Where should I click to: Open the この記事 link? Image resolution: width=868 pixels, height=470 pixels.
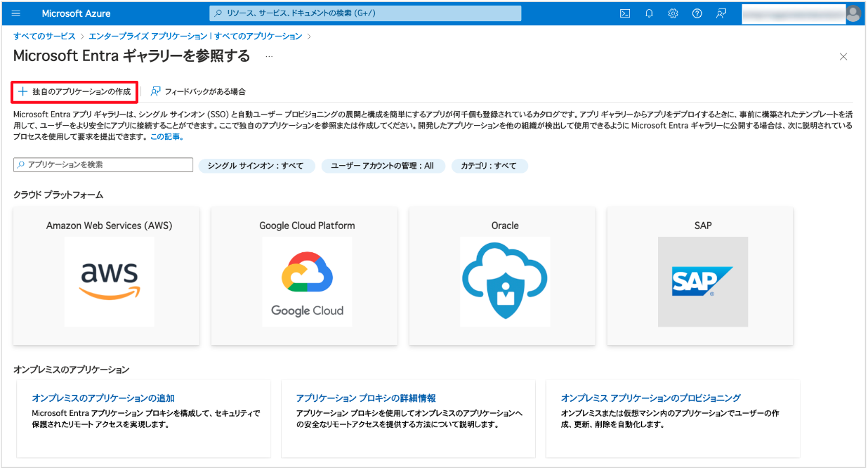click(167, 137)
